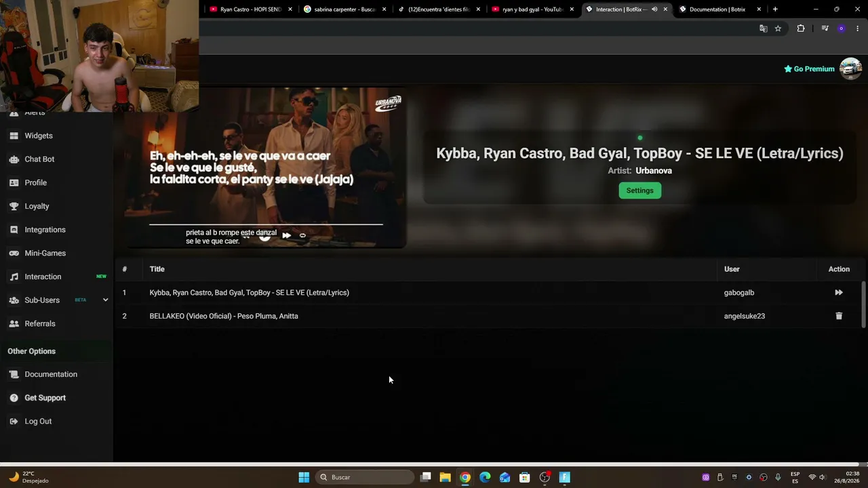Delete the BELLAKEO song from queue

(839, 316)
